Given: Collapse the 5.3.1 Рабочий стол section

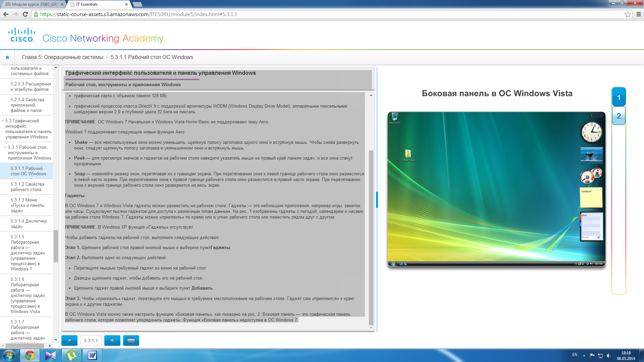Looking at the screenshot, I should click(x=5, y=147).
